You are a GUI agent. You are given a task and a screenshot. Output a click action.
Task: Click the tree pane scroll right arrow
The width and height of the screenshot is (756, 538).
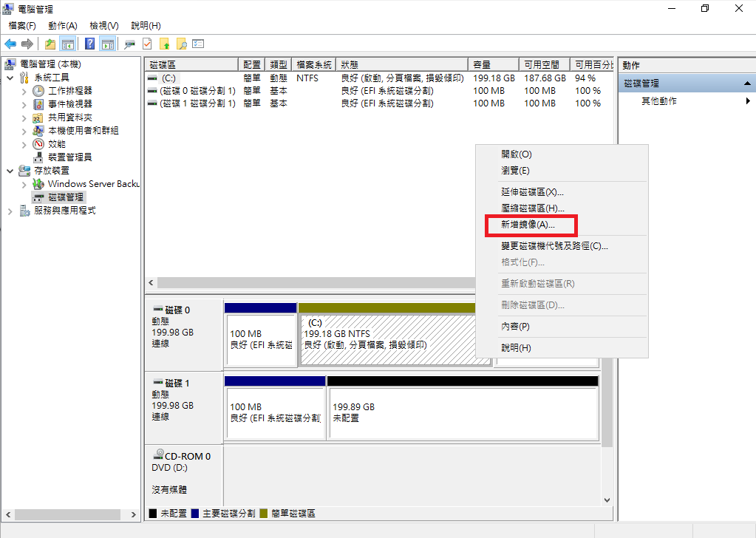(x=134, y=515)
